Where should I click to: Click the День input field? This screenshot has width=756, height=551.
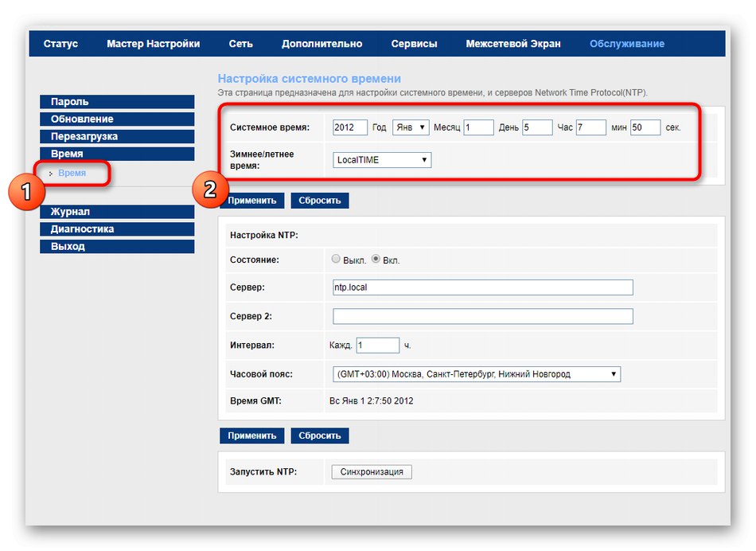(478, 127)
